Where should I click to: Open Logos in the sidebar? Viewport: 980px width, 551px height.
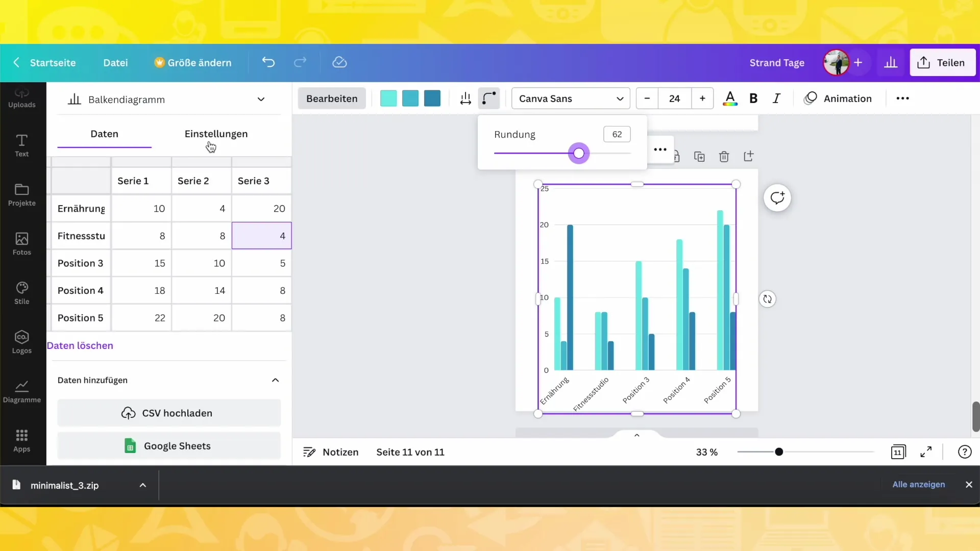pos(22,342)
